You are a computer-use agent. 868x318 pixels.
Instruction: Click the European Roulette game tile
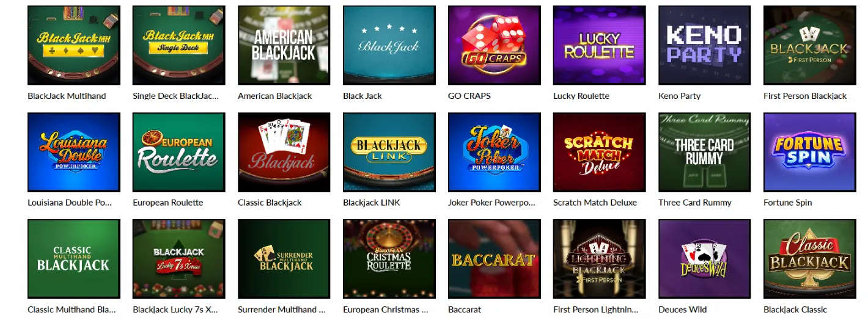[179, 152]
